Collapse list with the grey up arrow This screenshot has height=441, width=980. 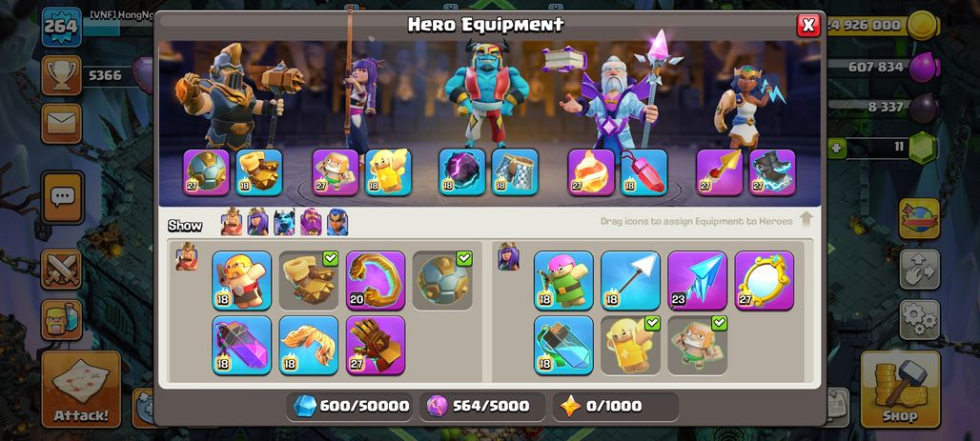tap(806, 220)
